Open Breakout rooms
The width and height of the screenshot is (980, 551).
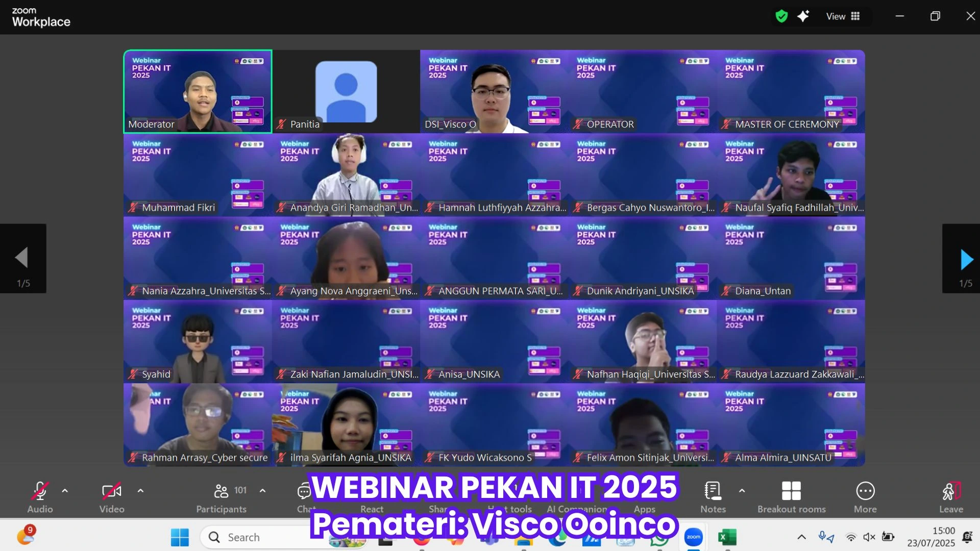[791, 491]
